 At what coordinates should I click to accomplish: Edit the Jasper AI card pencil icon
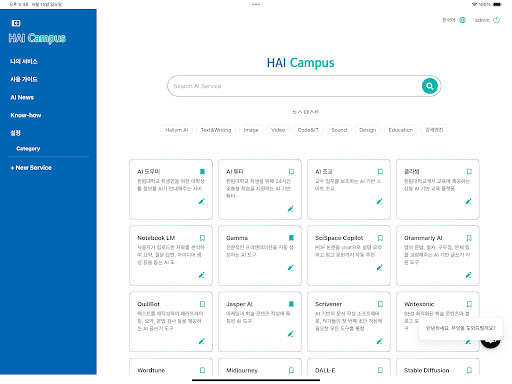tap(291, 334)
